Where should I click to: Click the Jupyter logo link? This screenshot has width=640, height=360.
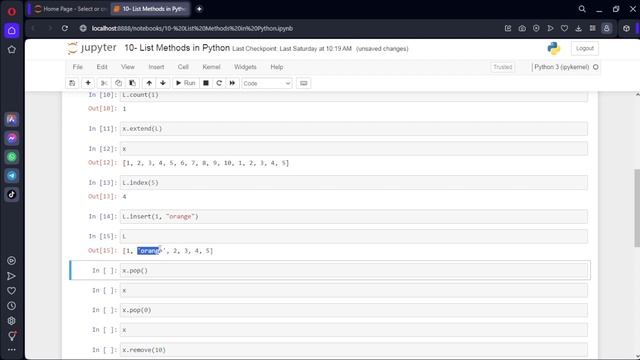tap(92, 48)
